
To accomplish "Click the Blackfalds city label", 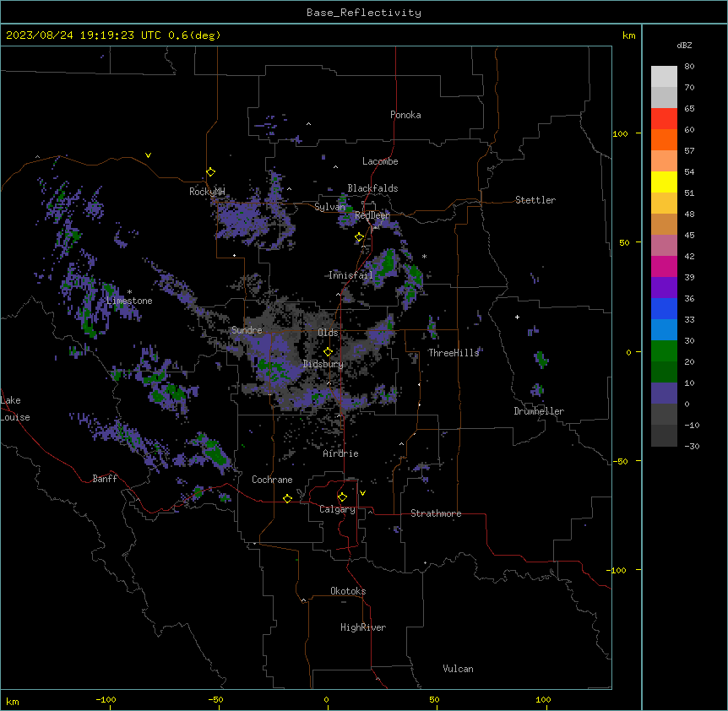I will [x=372, y=188].
